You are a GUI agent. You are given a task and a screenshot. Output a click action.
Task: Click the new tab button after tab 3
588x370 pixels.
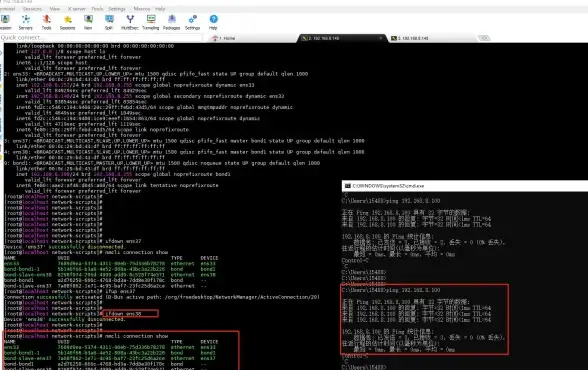click(484, 38)
